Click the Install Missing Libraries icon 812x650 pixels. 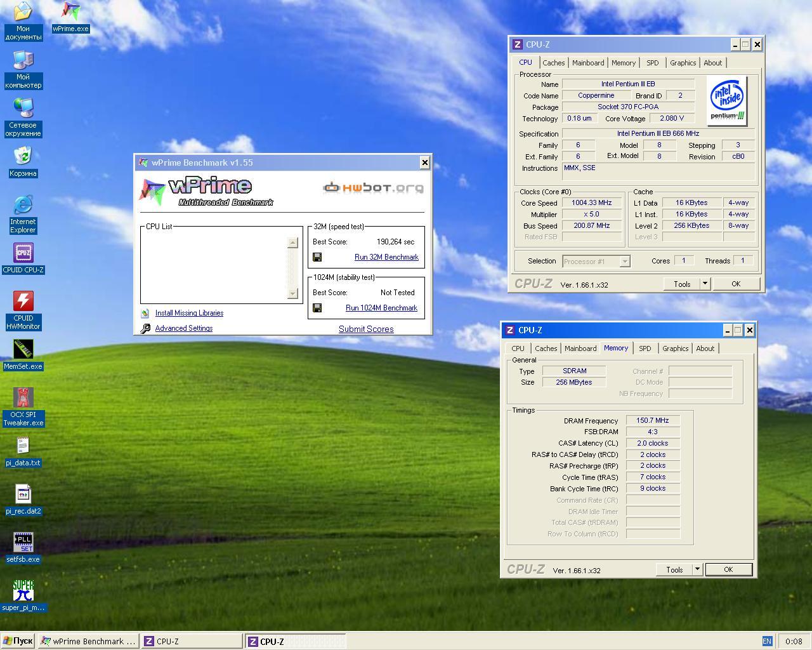(145, 313)
